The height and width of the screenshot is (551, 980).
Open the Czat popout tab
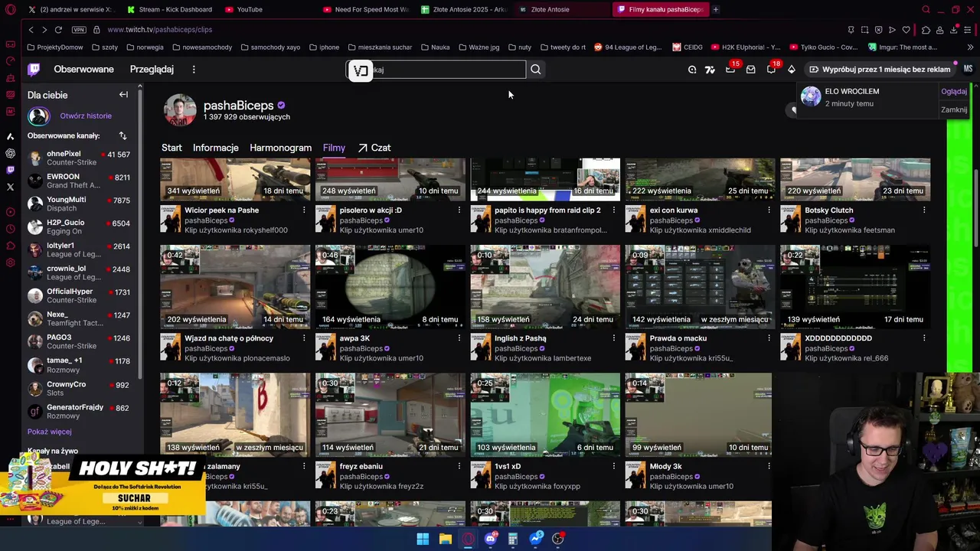click(x=374, y=148)
